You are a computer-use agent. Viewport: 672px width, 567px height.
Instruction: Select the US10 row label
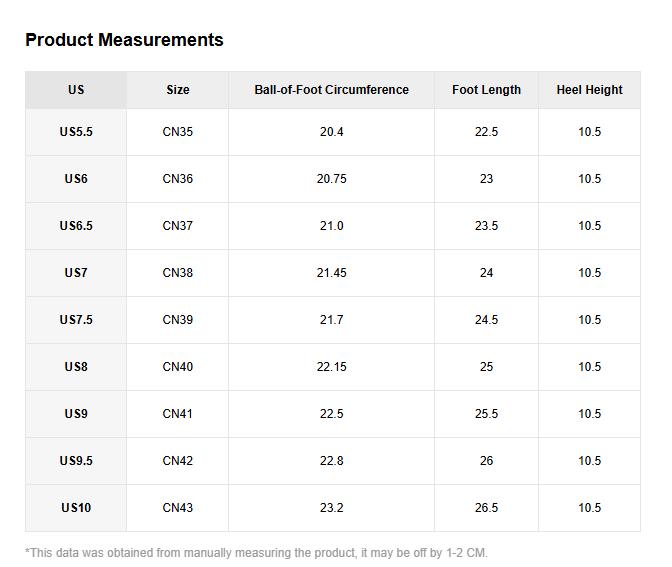tap(76, 508)
